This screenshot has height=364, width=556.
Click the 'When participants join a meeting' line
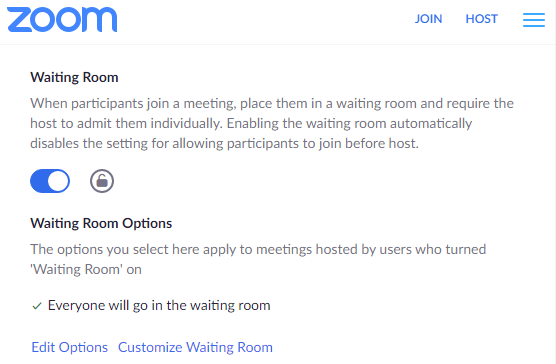[272, 103]
